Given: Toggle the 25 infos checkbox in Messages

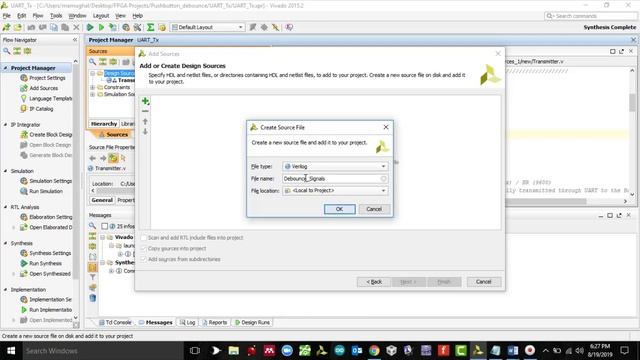Looking at the screenshot, I should coord(104,226).
